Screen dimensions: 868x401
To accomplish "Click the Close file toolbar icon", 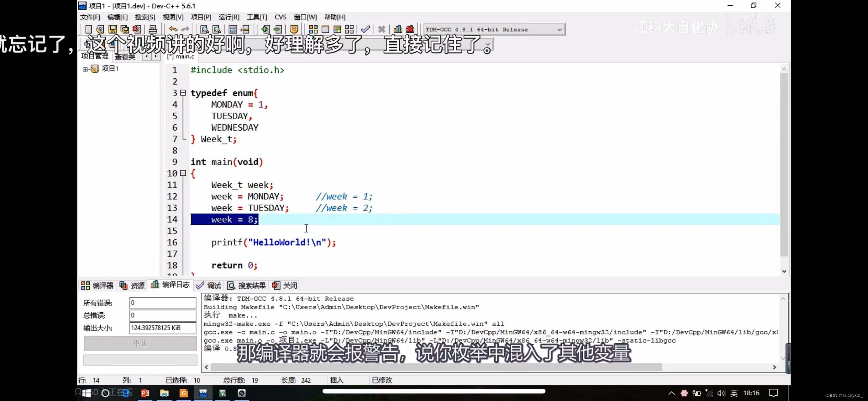I will coord(136,29).
